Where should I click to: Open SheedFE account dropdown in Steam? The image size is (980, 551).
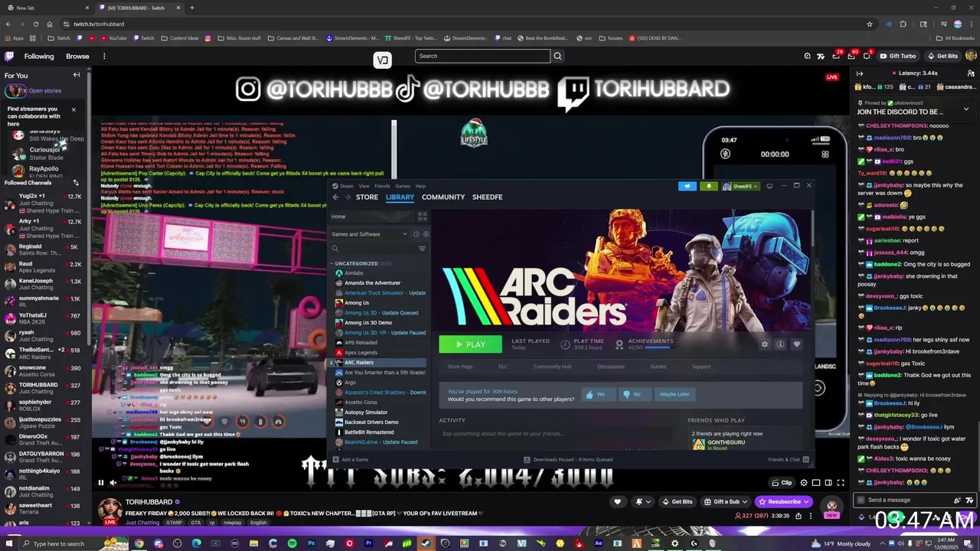(740, 186)
